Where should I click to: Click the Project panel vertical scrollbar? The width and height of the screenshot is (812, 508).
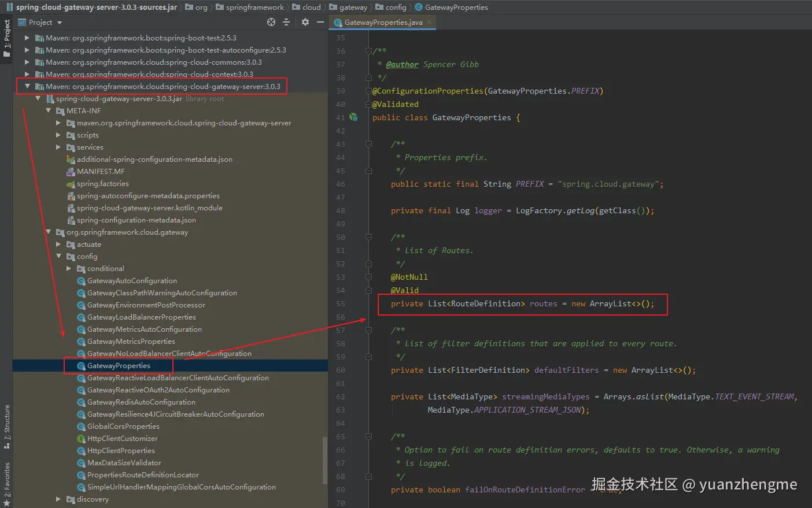click(324, 459)
